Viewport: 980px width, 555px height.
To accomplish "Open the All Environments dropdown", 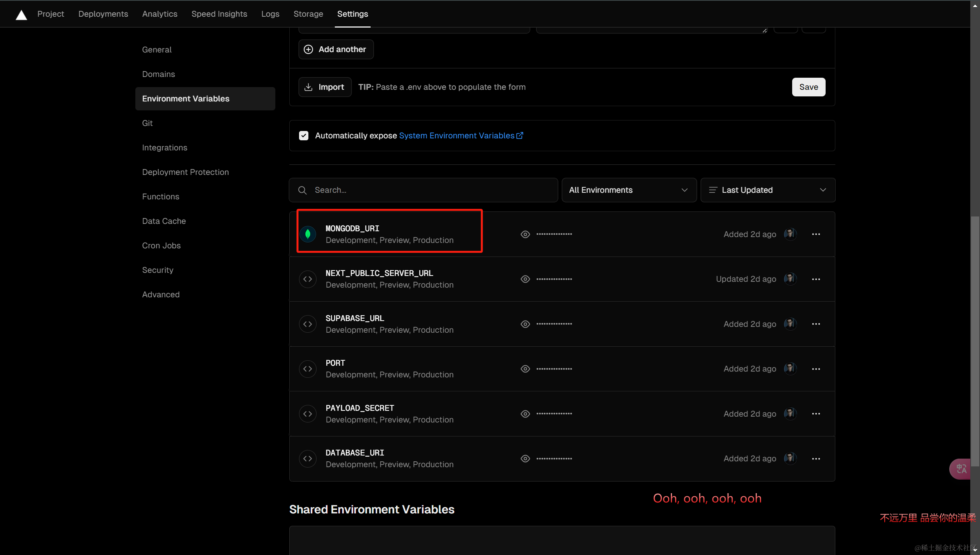I will pos(628,190).
